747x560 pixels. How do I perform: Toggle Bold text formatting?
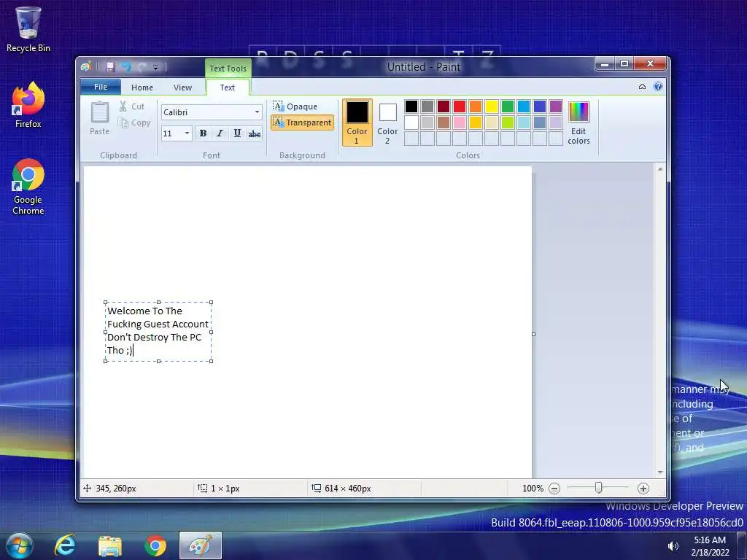203,133
